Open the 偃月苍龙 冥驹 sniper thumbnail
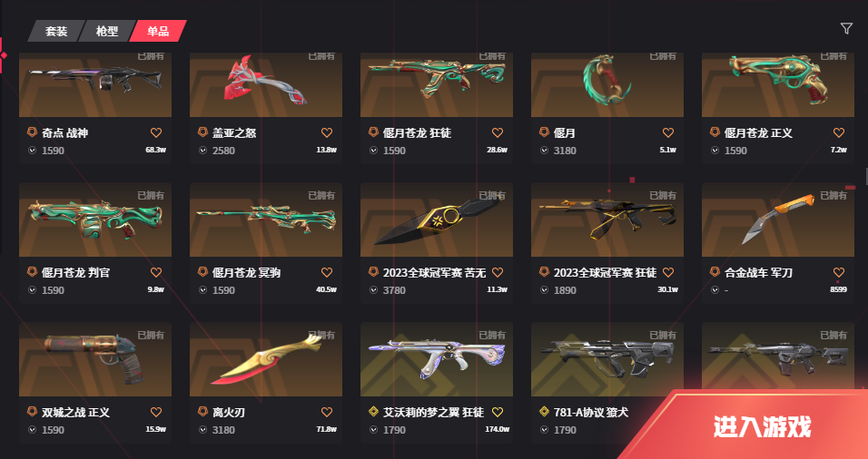 click(266, 220)
